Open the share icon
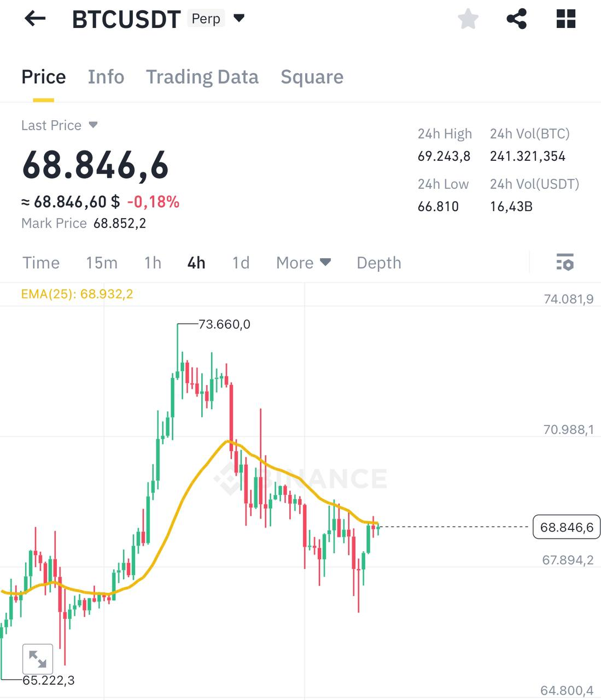601x700 pixels. point(517,19)
